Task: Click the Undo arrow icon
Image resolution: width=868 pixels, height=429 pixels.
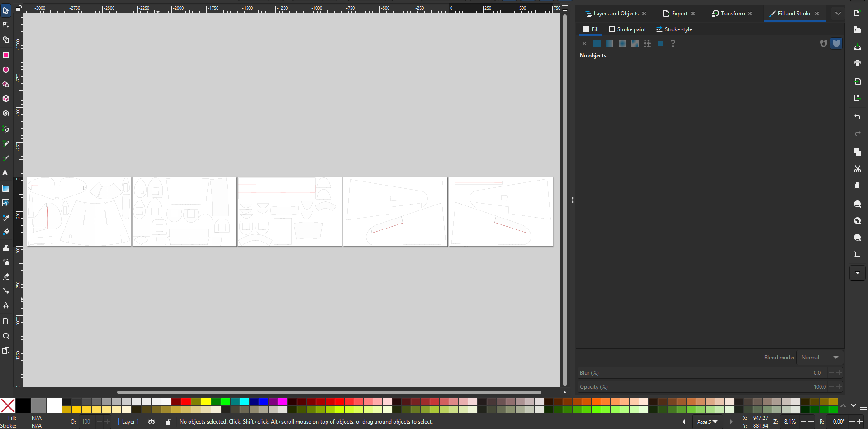Action: [x=857, y=117]
